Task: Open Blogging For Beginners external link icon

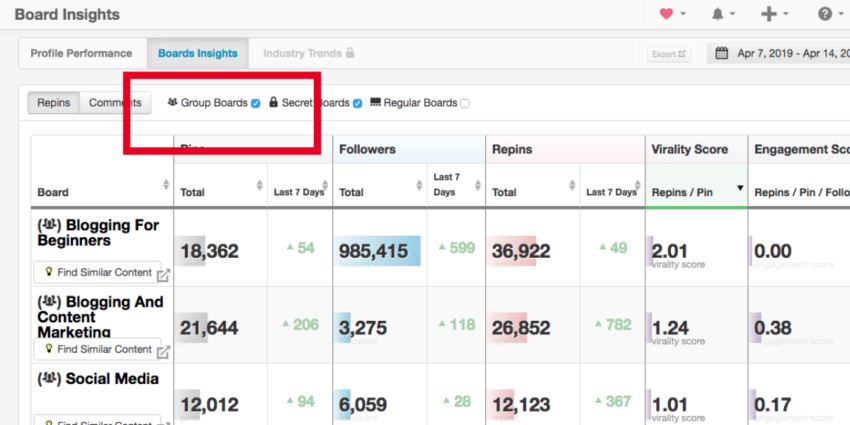Action: 163,275
